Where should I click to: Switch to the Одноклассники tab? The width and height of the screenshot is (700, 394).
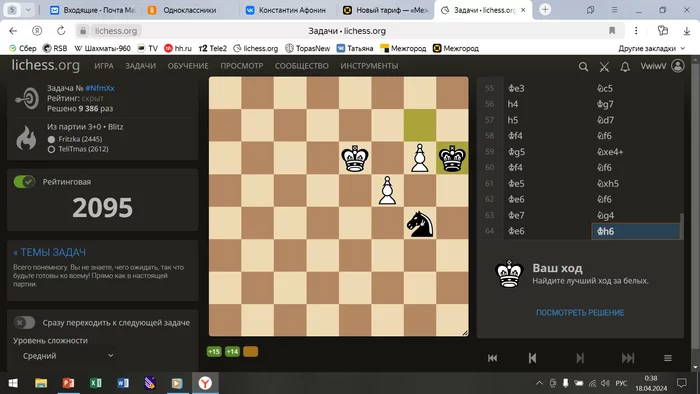click(x=189, y=10)
